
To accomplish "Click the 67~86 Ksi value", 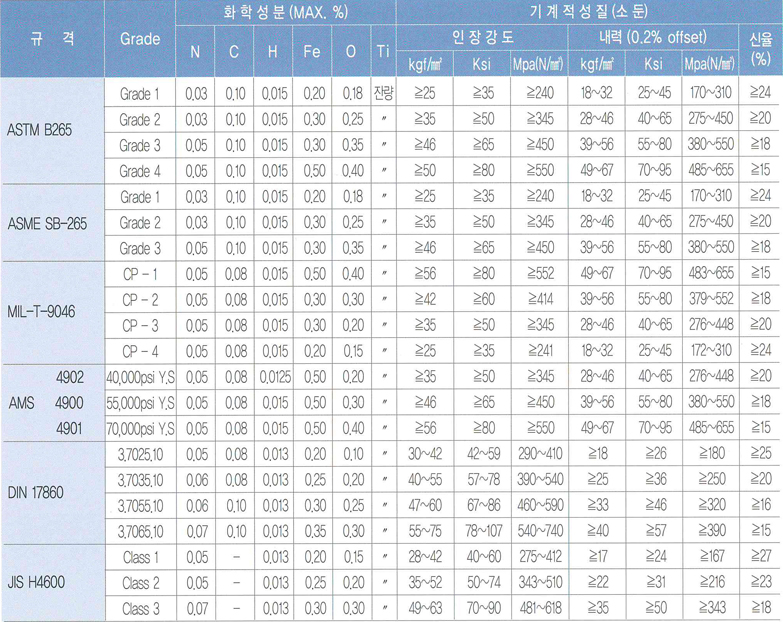I will [x=483, y=505].
